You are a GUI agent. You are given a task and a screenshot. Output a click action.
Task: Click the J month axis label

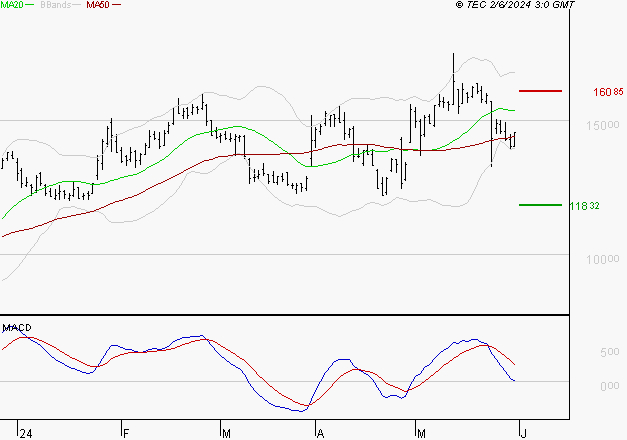tap(524, 434)
